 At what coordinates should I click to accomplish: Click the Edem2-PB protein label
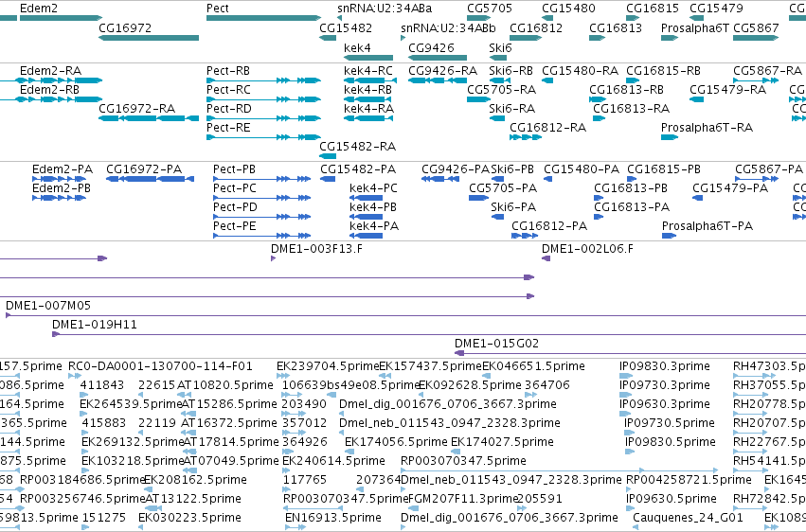click(62, 188)
